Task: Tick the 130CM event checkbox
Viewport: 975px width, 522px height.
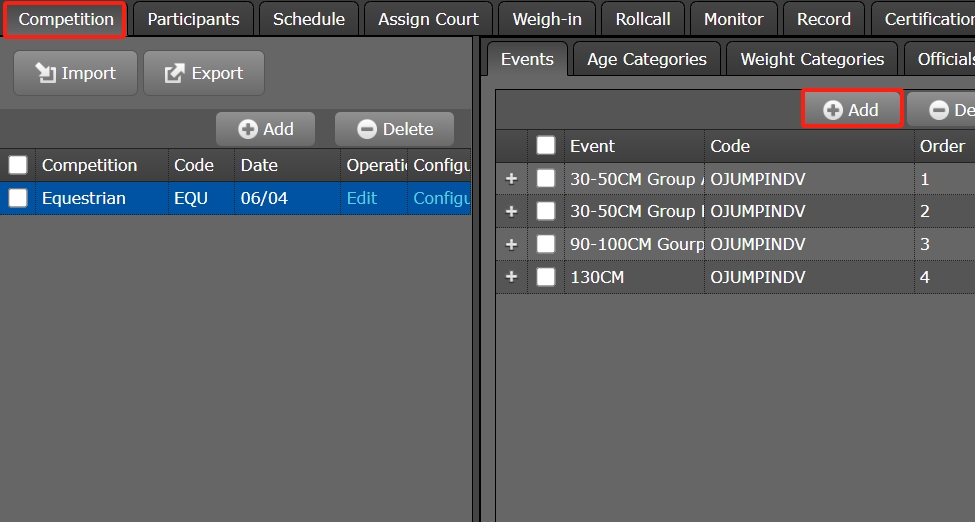Action: tap(546, 277)
